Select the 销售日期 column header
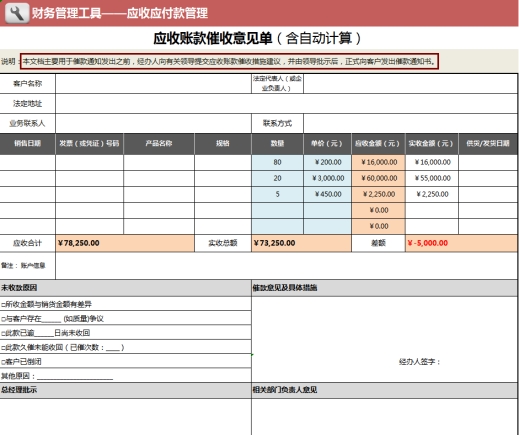Screen dimensions: 519x435 click(x=27, y=144)
